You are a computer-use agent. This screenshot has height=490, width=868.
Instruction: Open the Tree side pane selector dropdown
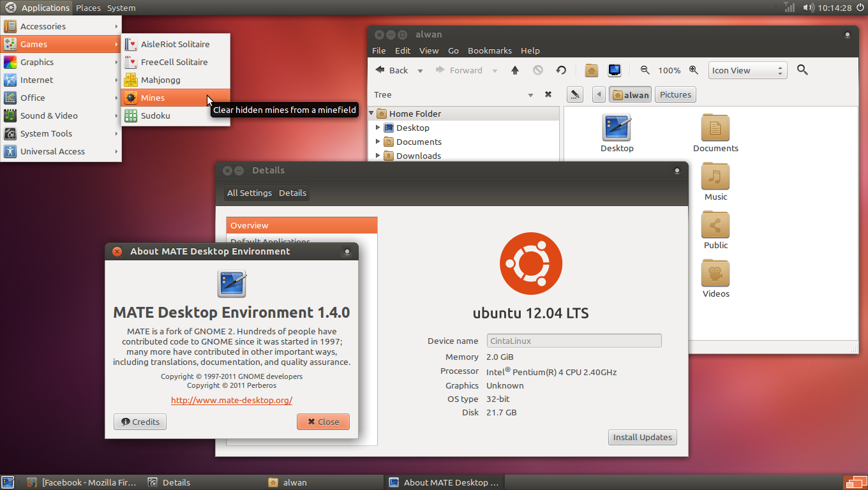coord(530,95)
